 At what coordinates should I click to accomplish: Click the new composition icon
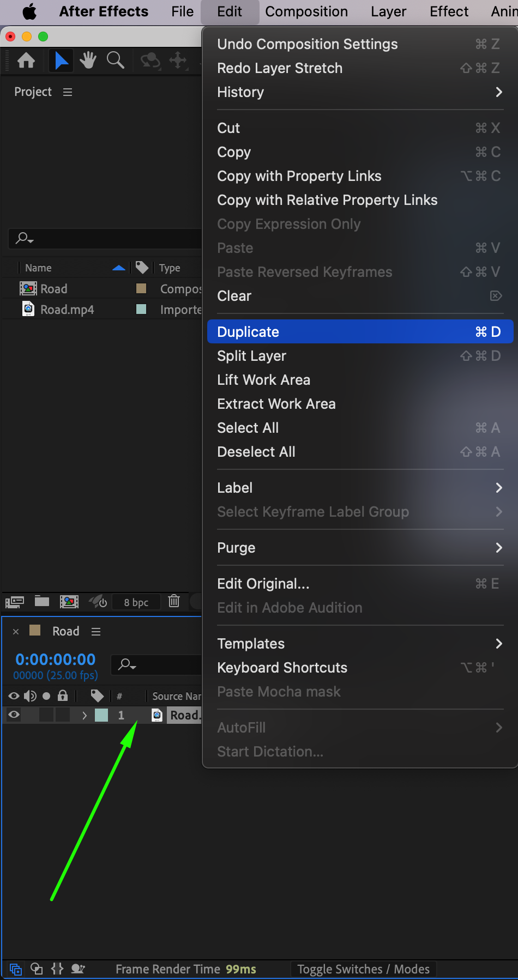[x=69, y=601]
